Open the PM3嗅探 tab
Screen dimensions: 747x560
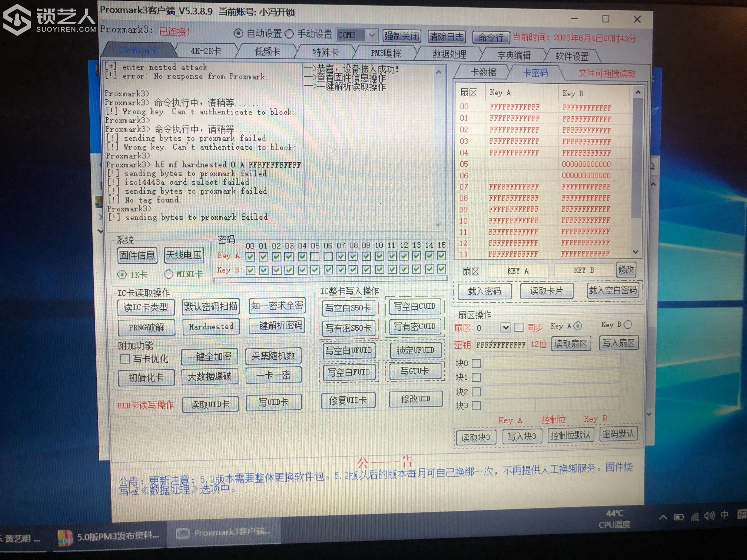386,53
